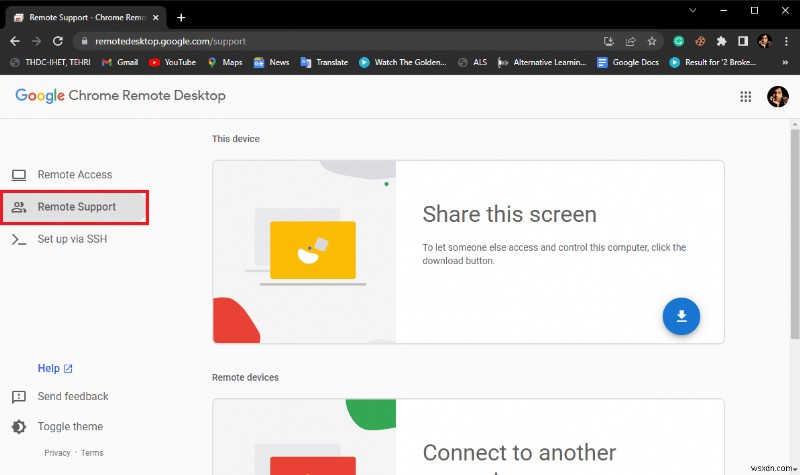Screen dimensions: 800x475
Task: Open Set up via SSH
Action: [x=74, y=239]
